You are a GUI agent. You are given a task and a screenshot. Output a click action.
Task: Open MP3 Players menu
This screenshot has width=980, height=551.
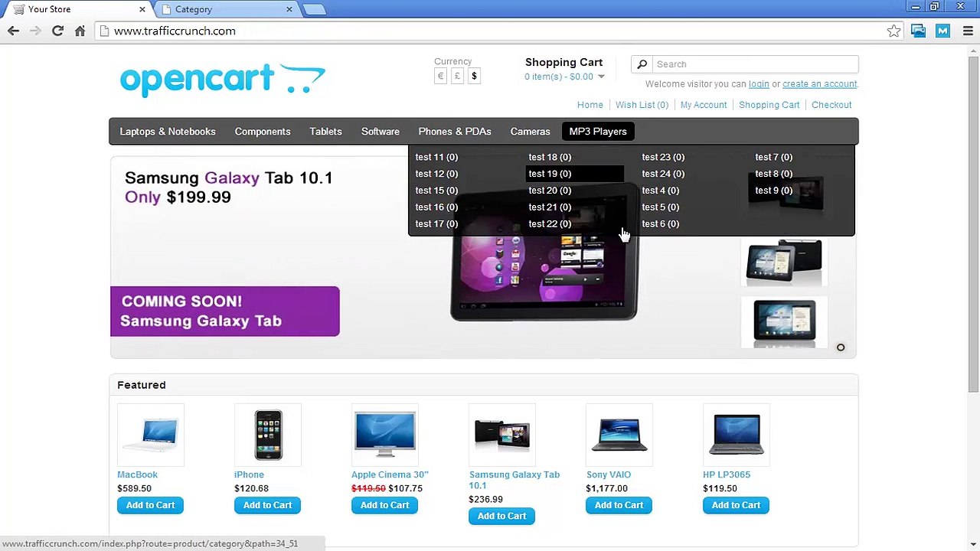598,132
